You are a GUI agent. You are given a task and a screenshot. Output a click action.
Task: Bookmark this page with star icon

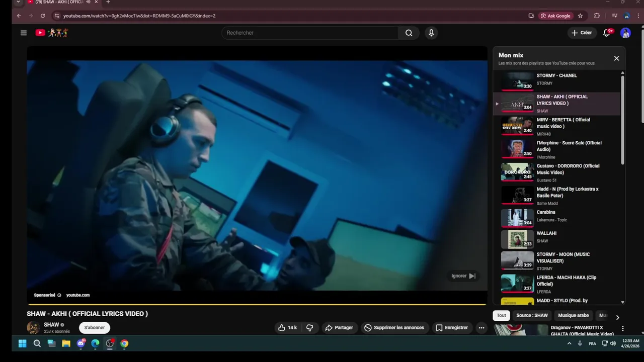coord(580,16)
